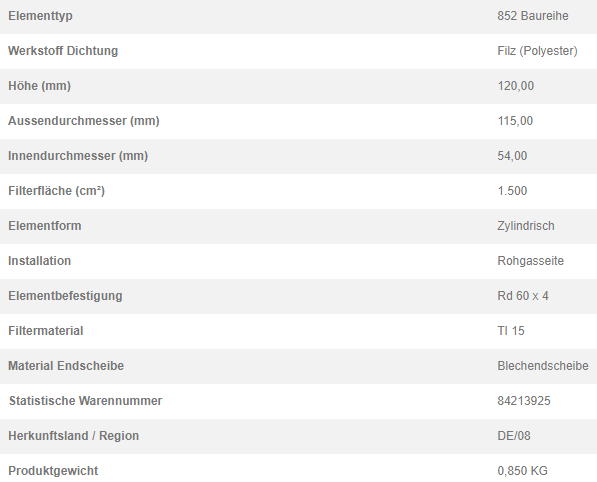Click the Rohgasseite installation value

pyautogui.click(x=530, y=261)
